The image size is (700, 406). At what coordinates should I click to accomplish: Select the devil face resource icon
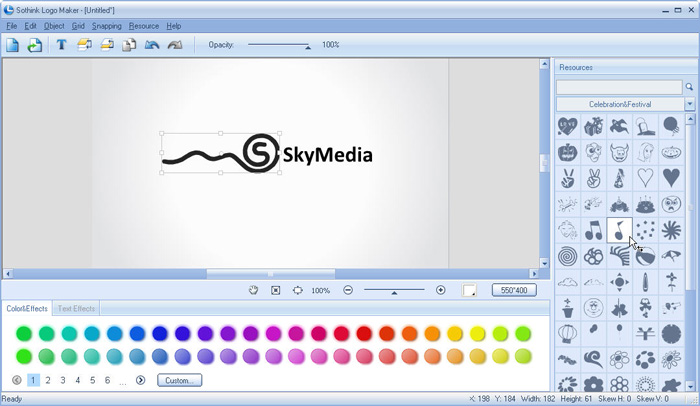click(619, 153)
